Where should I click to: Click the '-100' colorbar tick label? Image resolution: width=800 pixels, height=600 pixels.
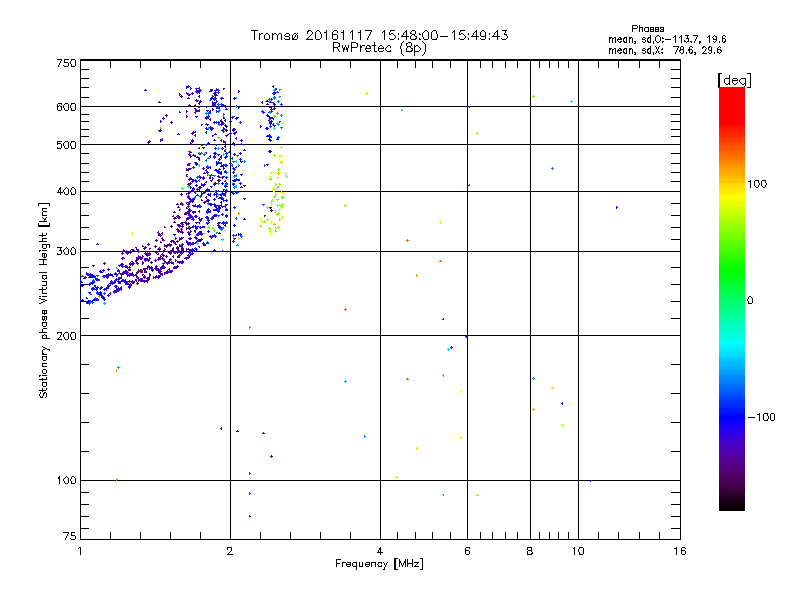[x=761, y=417]
